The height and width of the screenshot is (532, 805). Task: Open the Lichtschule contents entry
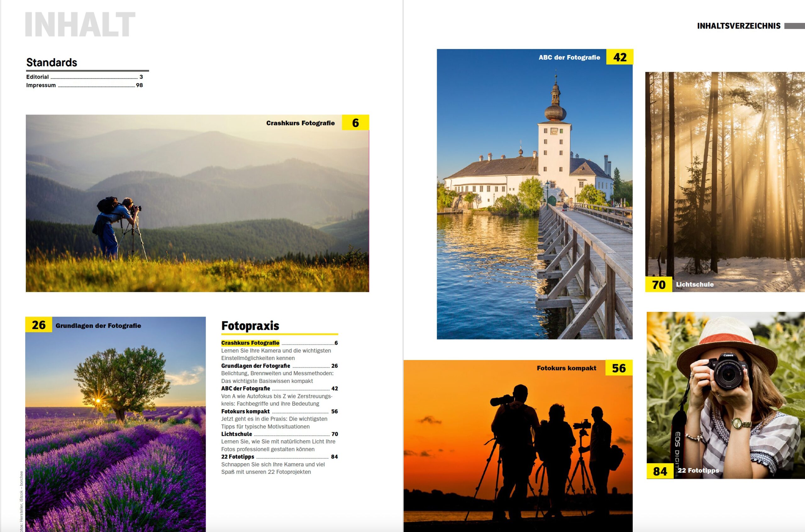[x=236, y=434]
